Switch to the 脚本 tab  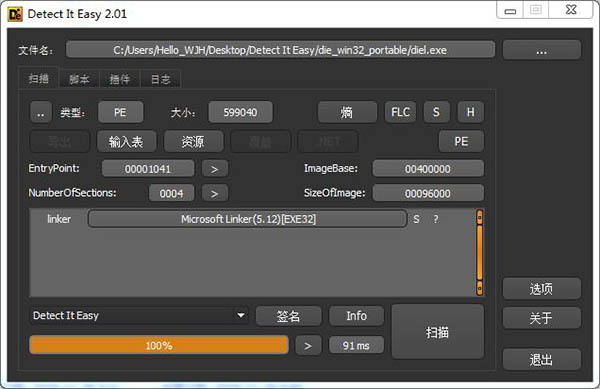pos(79,79)
